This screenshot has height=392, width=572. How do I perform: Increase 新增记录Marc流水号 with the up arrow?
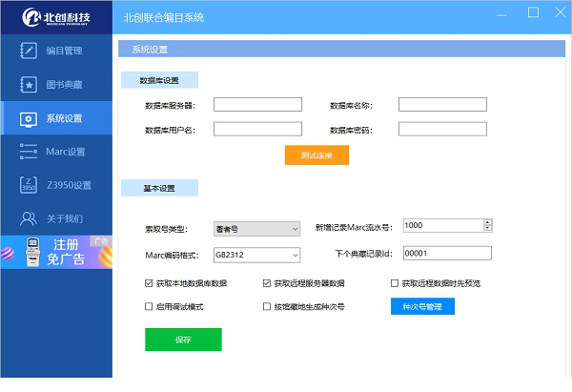click(x=487, y=222)
